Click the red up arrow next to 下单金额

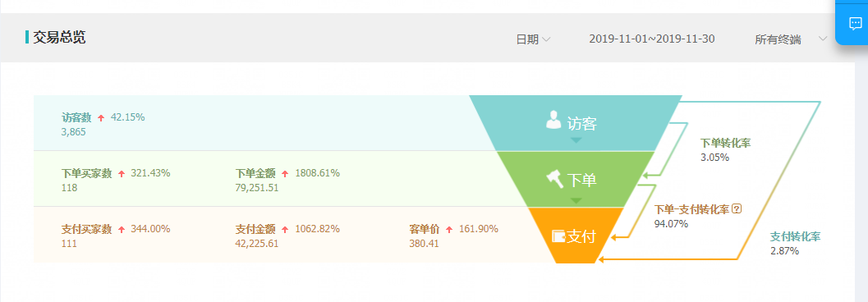click(285, 174)
